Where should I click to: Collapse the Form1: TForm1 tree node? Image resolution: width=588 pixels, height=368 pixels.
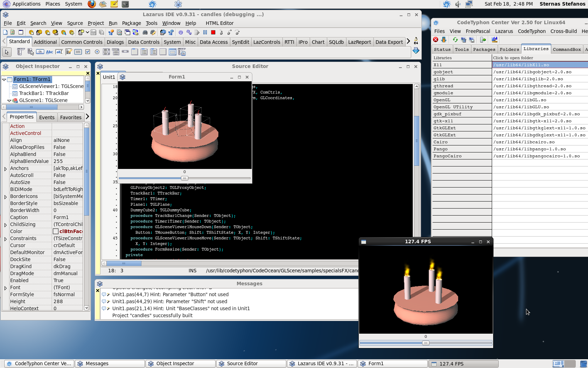click(4, 80)
